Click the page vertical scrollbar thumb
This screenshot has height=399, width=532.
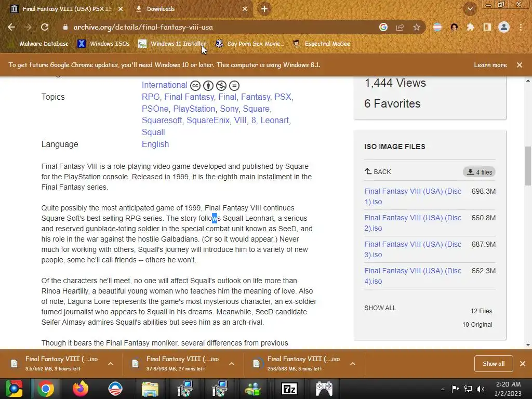pos(528,166)
